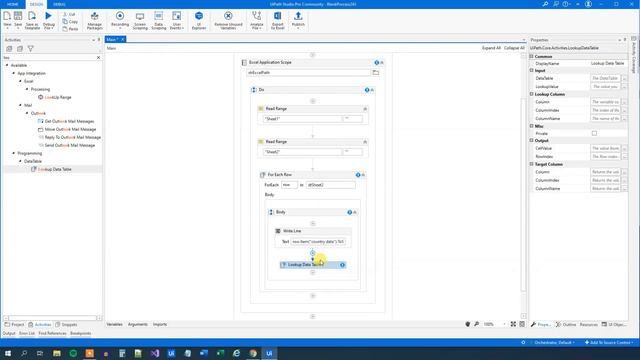Open Add To Source Control menu

[x=609, y=343]
